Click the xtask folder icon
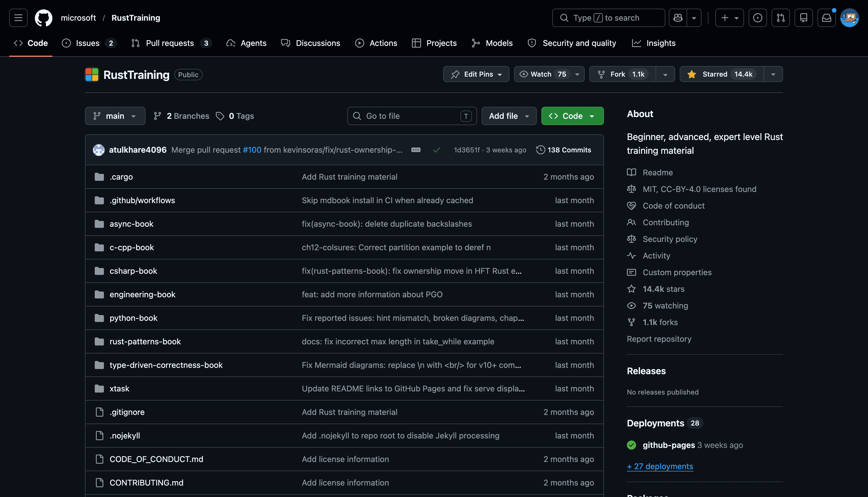This screenshot has width=868, height=497. [x=99, y=389]
